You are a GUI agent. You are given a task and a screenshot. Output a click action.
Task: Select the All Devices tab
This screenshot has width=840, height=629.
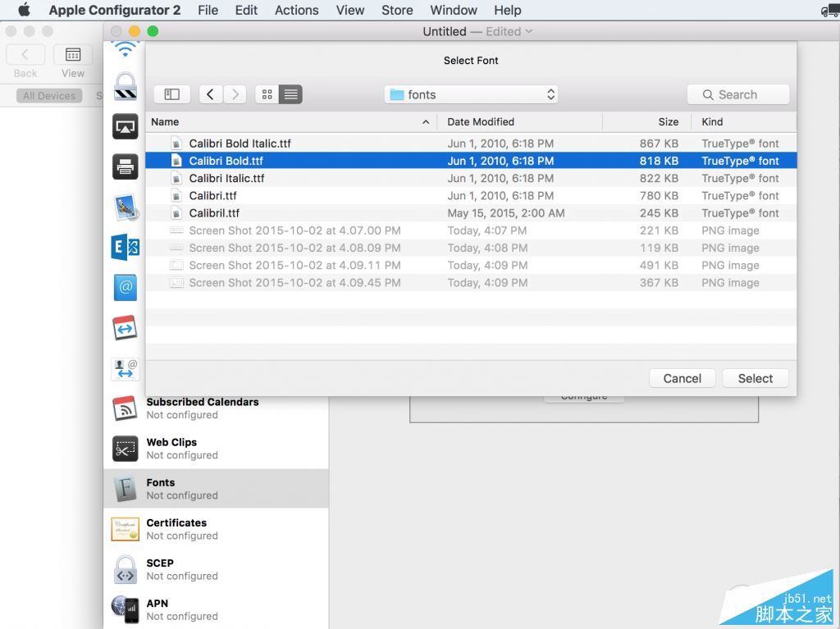[x=49, y=96]
